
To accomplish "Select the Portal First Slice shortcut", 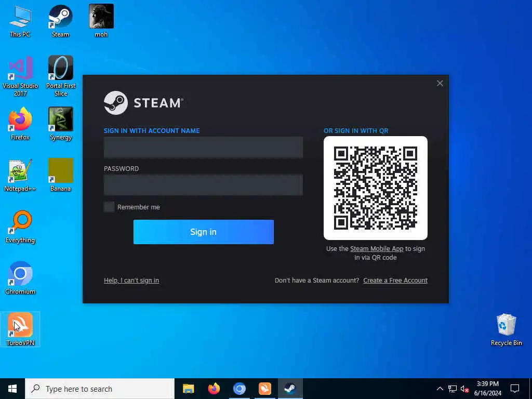I will point(61,76).
